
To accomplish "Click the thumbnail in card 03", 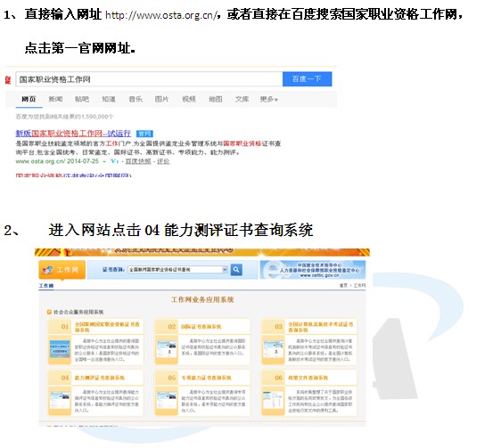I will coord(273,349).
